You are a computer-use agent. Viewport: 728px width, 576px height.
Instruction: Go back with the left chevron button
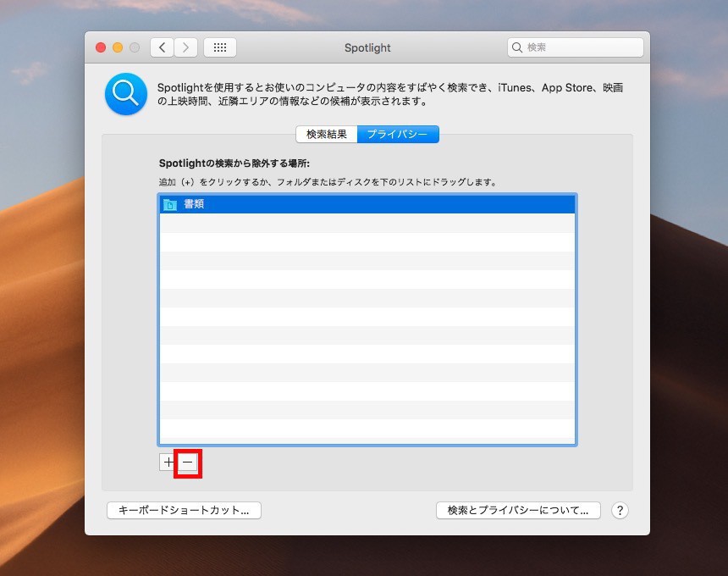162,47
